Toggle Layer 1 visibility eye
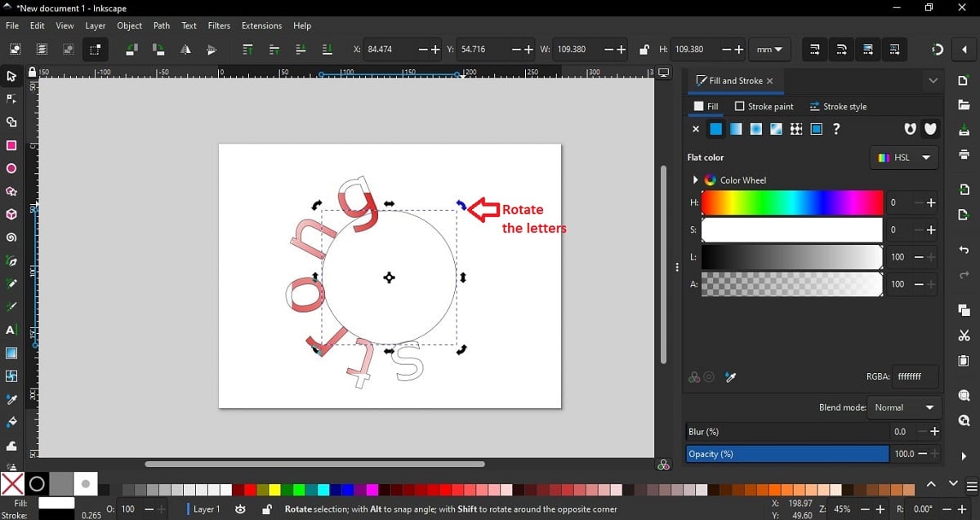 point(240,509)
